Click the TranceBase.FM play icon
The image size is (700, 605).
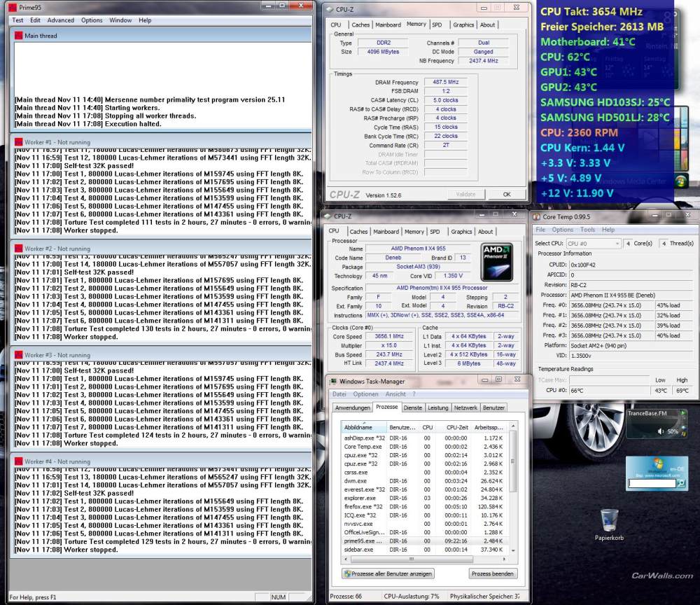[x=682, y=413]
